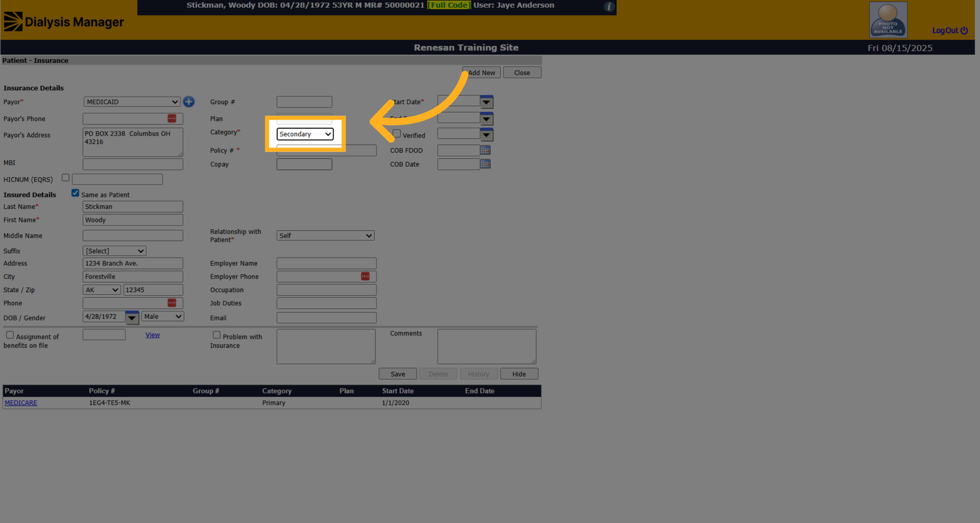Open the State dropdown showing AK
This screenshot has width=980, height=523.
(102, 290)
